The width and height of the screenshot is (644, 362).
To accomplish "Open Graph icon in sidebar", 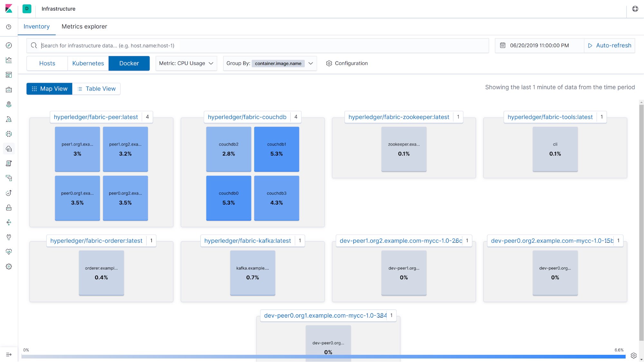I will point(9,222).
